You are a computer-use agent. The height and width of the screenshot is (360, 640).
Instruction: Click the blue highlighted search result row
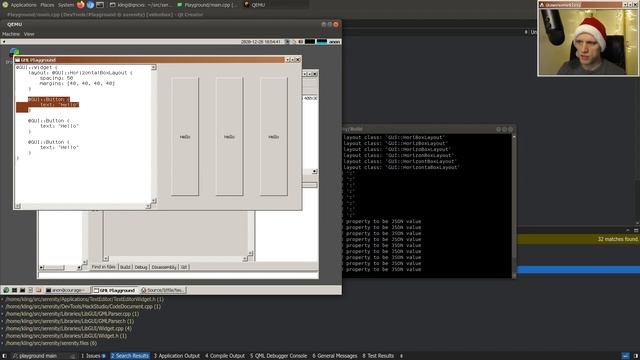point(578,269)
